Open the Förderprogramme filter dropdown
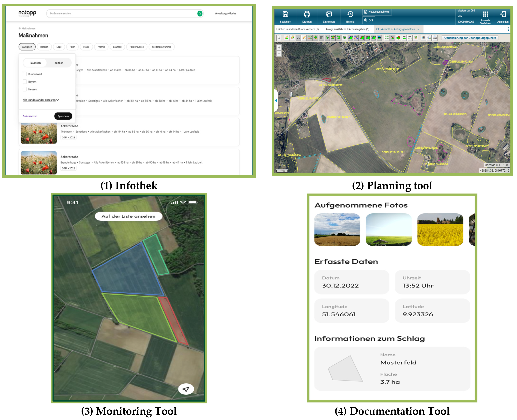Image resolution: width=517 pixels, height=420 pixels. click(x=161, y=47)
